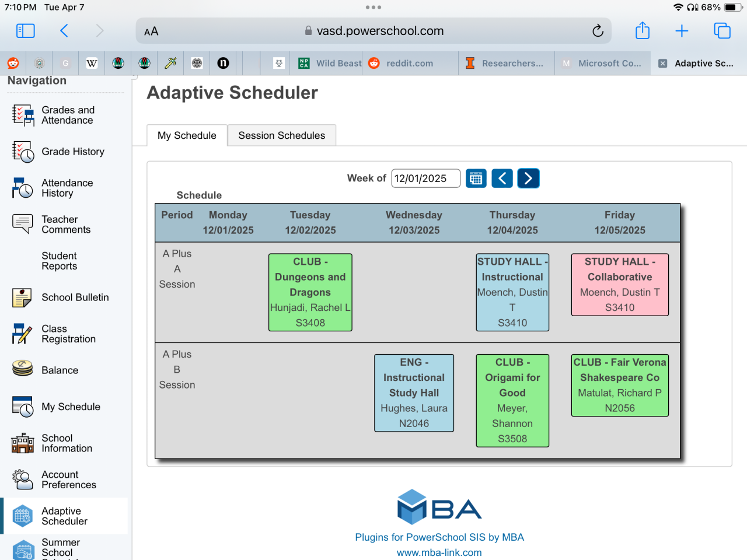
Task: Click the Week of date field
Action: [x=425, y=178]
